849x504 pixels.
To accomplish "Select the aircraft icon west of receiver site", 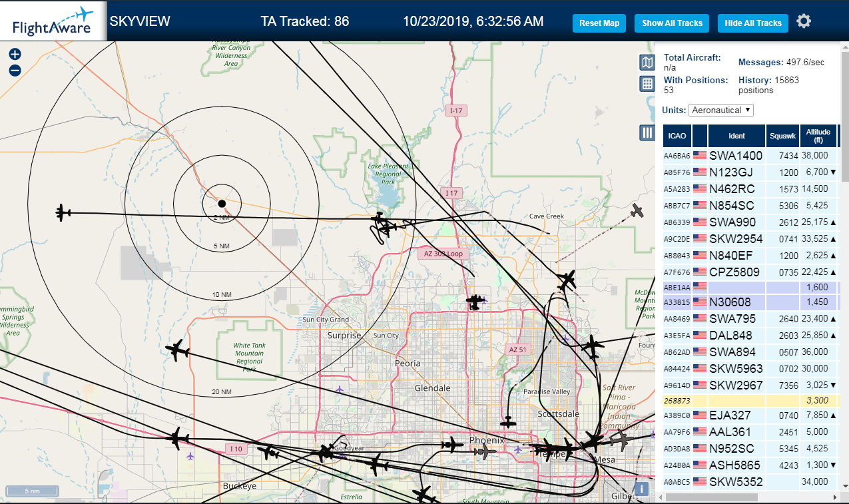I will click(x=63, y=213).
